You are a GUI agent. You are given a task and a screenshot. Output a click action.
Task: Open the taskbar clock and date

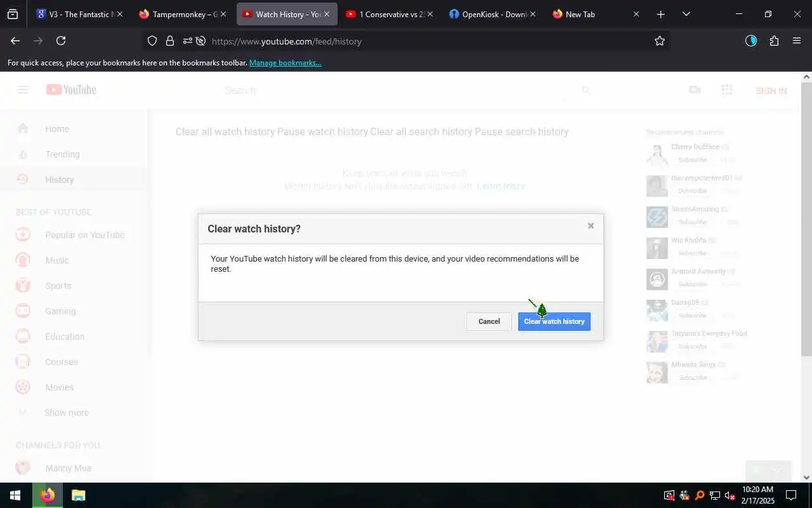coord(757,495)
